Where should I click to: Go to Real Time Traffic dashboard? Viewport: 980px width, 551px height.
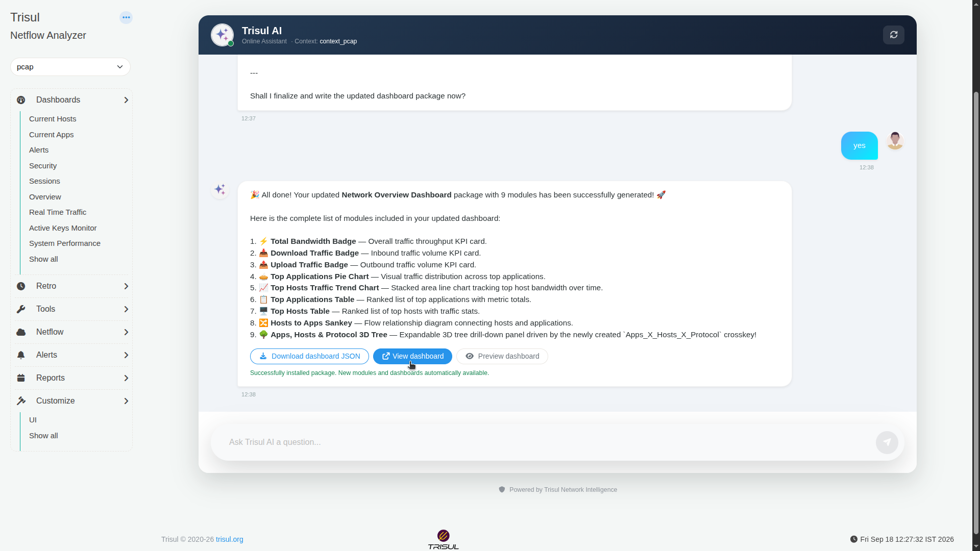click(58, 212)
